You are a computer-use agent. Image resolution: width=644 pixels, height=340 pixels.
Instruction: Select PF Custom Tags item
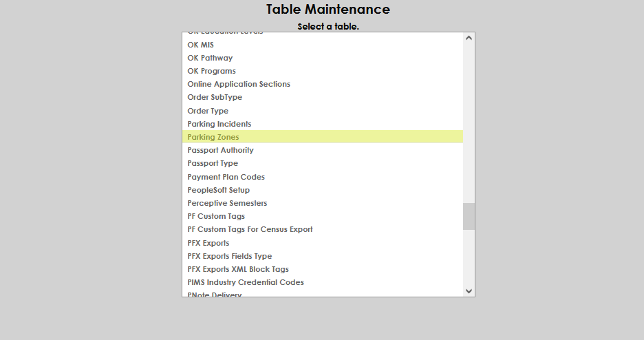216,216
